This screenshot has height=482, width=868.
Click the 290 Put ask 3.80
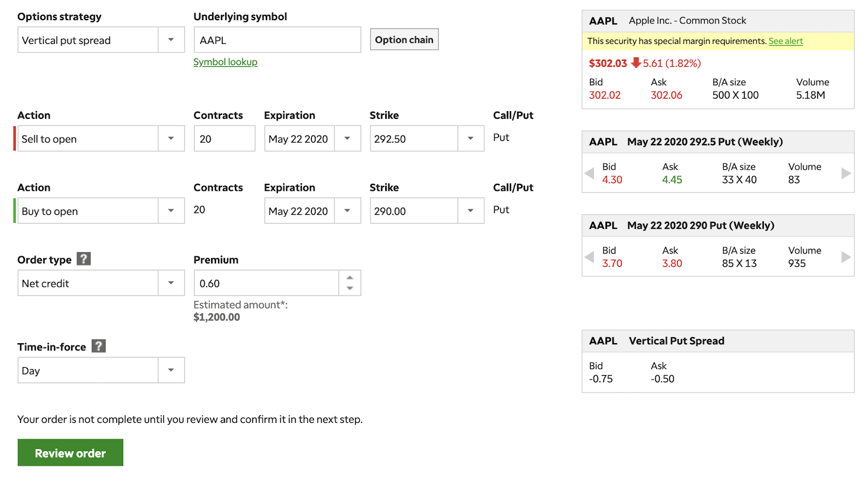click(x=672, y=264)
